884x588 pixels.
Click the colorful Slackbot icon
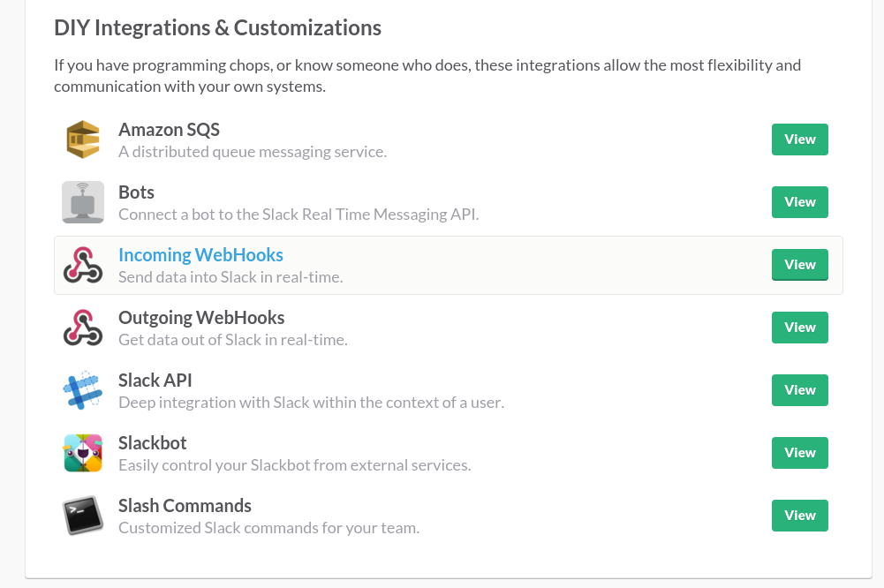click(x=83, y=453)
